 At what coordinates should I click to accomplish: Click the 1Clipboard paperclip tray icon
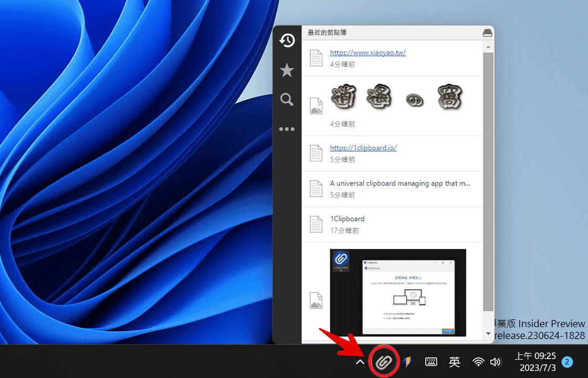[x=384, y=362]
